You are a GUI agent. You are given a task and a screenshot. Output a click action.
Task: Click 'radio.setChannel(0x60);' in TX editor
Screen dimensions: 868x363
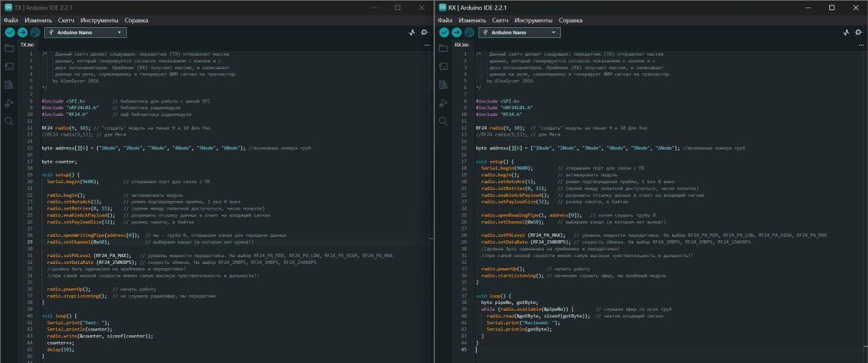[x=78, y=242]
